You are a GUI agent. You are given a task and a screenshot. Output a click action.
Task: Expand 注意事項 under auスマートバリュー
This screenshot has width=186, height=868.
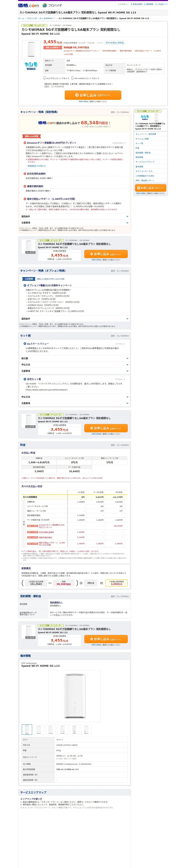click(x=75, y=371)
